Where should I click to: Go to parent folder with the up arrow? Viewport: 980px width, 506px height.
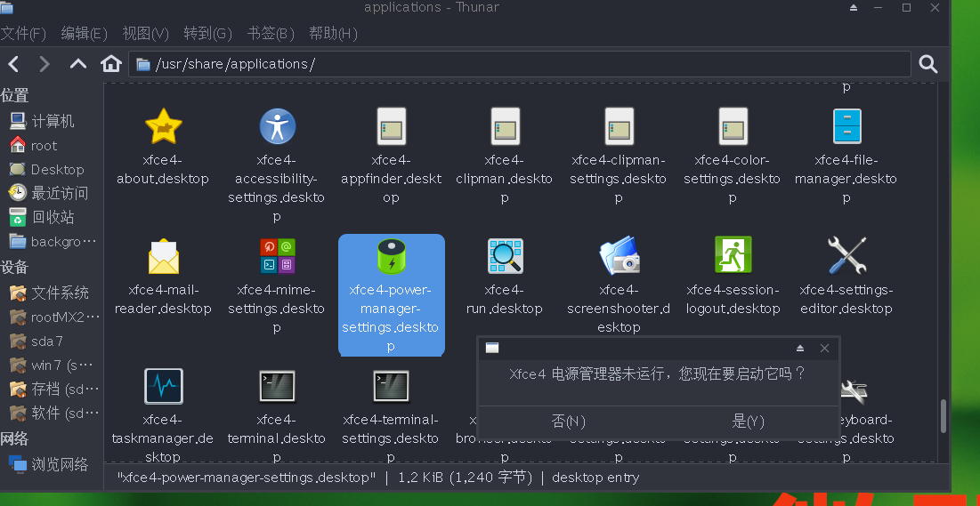coord(78,64)
